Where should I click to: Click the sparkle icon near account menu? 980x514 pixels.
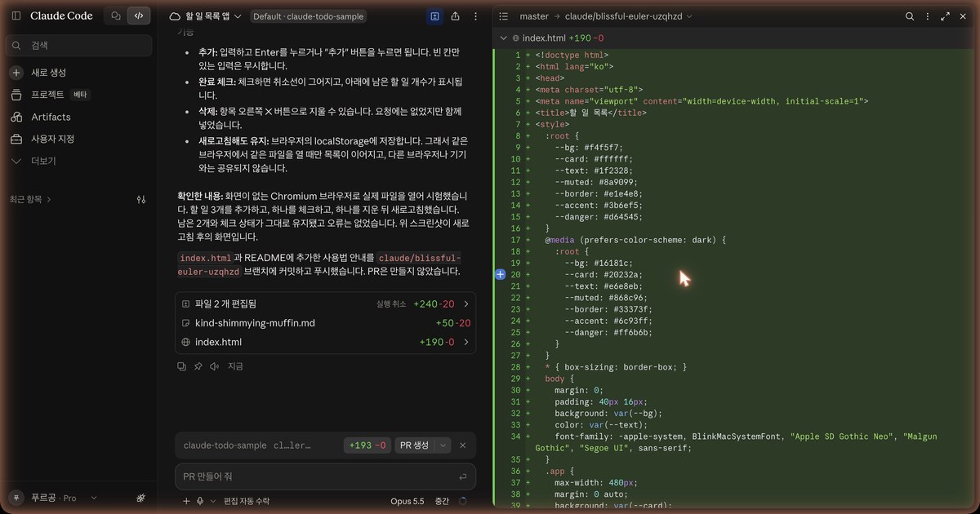pyautogui.click(x=140, y=498)
